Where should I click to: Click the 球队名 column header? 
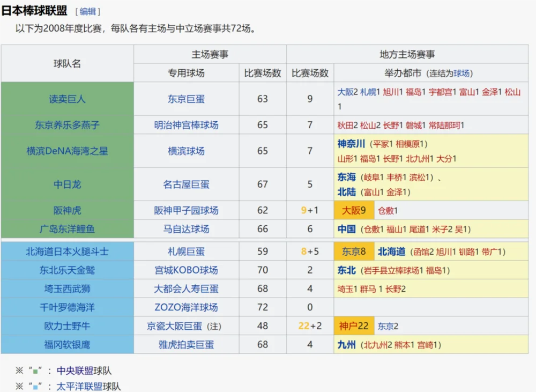(x=67, y=64)
